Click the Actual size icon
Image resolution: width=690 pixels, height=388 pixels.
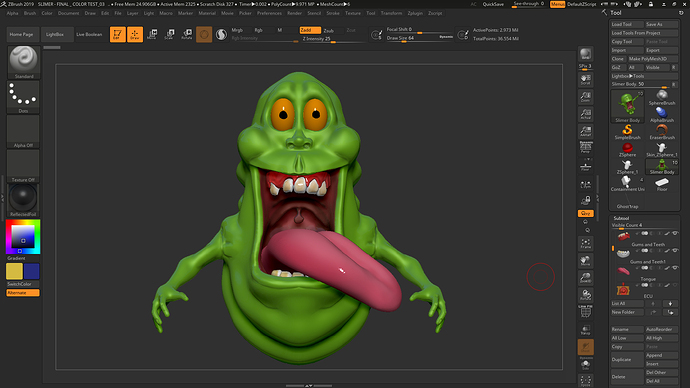coord(585,114)
